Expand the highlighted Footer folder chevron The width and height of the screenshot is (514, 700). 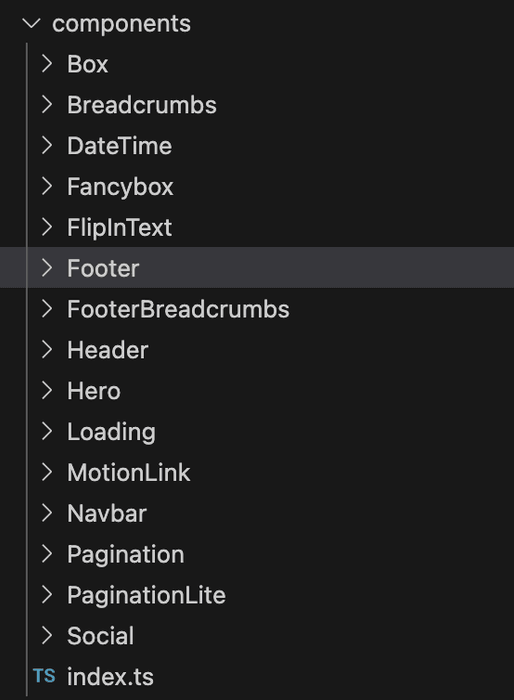[46, 268]
